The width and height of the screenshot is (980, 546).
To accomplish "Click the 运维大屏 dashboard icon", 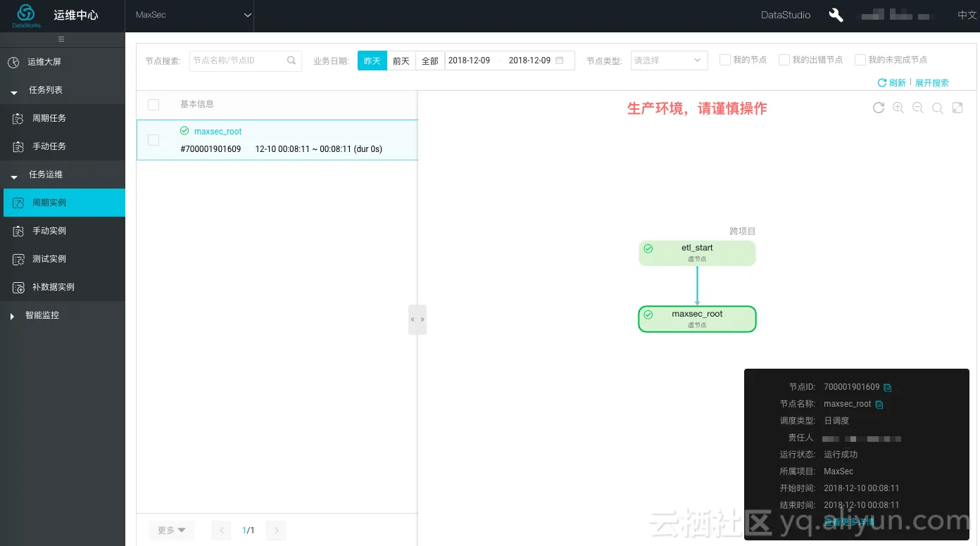I will [x=13, y=62].
